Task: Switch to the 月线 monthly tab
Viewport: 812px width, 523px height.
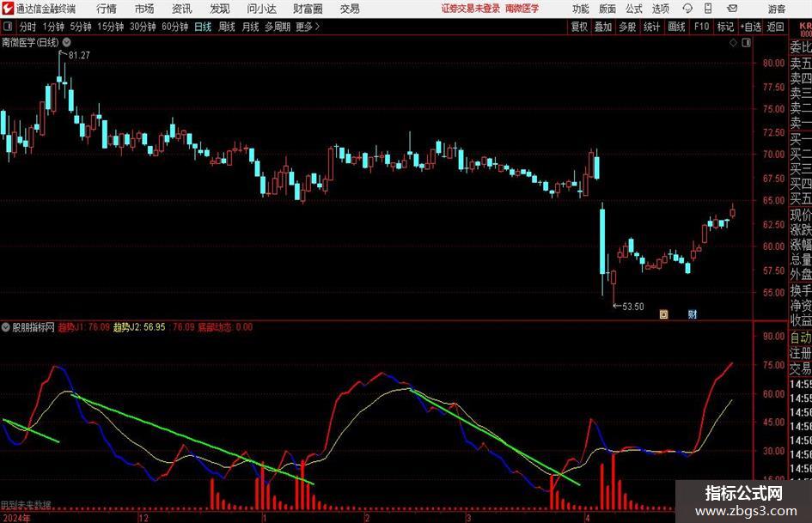Action: click(251, 27)
